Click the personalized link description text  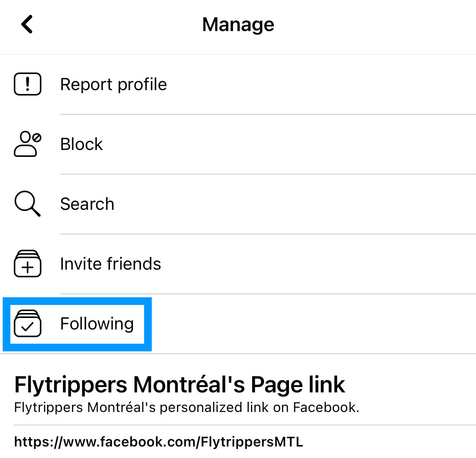pos(187,407)
